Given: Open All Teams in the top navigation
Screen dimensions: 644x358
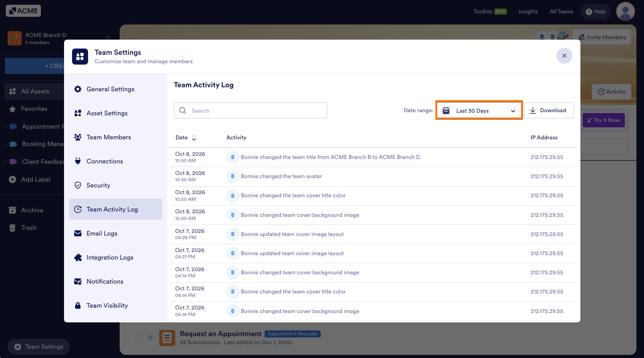Looking at the screenshot, I should tap(561, 12).
